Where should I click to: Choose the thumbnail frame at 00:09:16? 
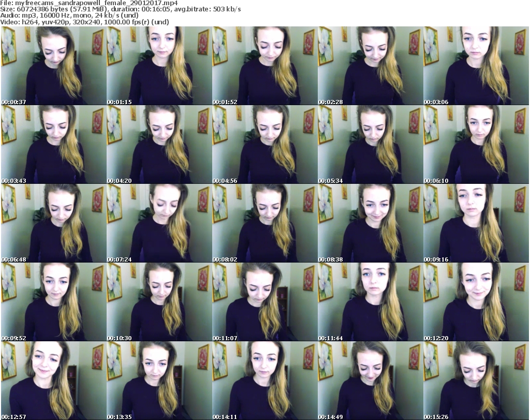pos(476,223)
